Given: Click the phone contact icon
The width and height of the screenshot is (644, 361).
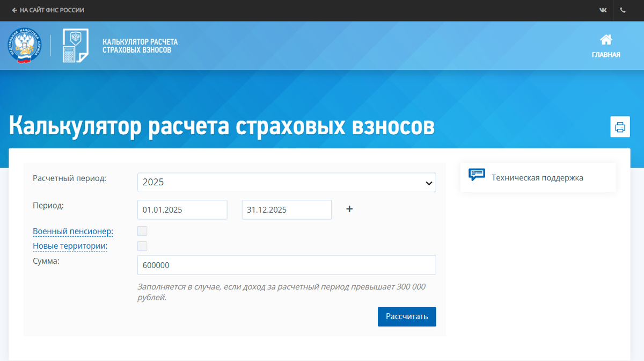Looking at the screenshot, I should [623, 10].
